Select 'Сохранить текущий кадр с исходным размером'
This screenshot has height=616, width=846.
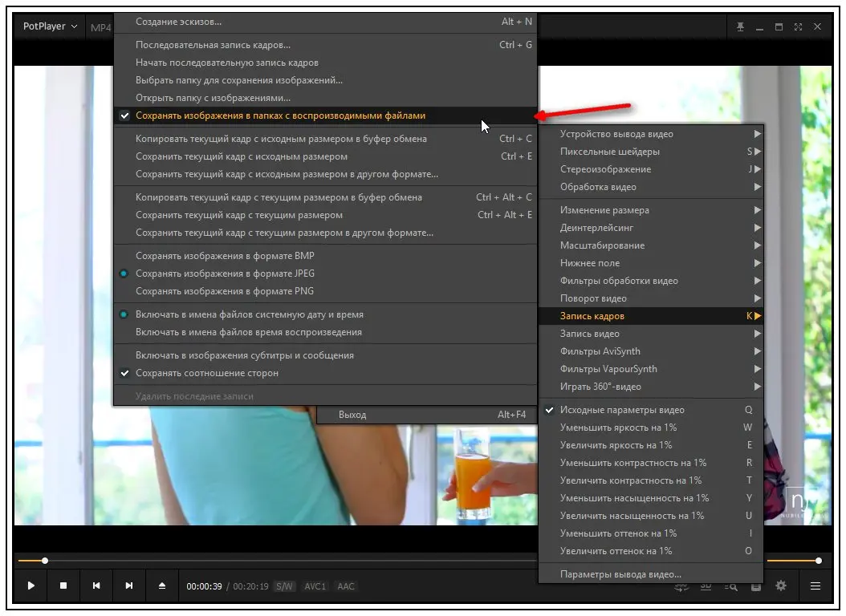pos(241,156)
